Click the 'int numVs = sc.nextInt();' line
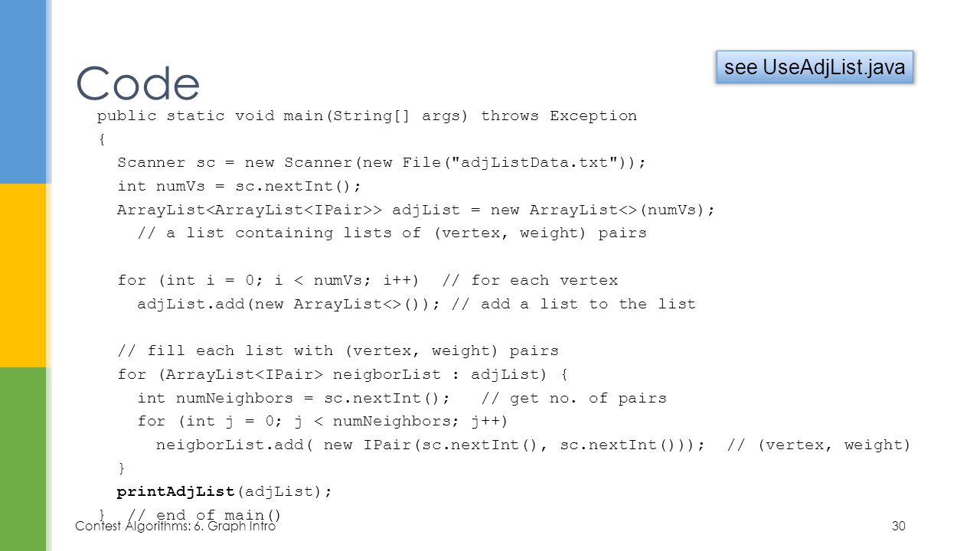The image size is (980, 551). 239,187
